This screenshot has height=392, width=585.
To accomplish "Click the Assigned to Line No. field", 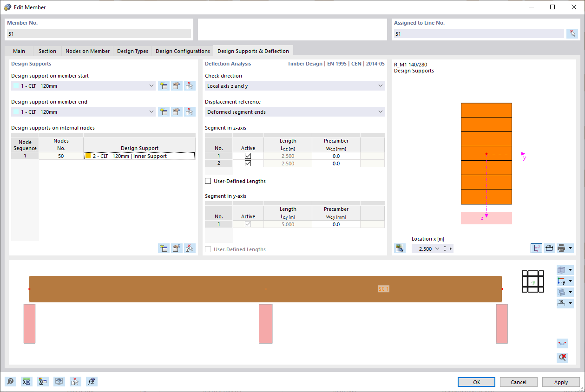I will click(x=478, y=33).
